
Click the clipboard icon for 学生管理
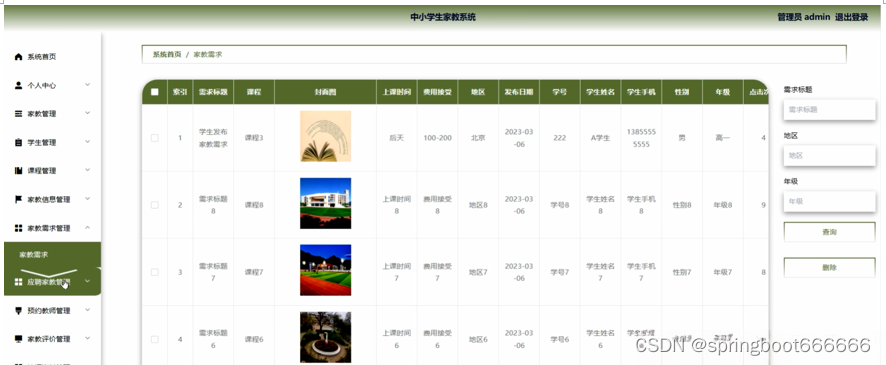pos(18,142)
